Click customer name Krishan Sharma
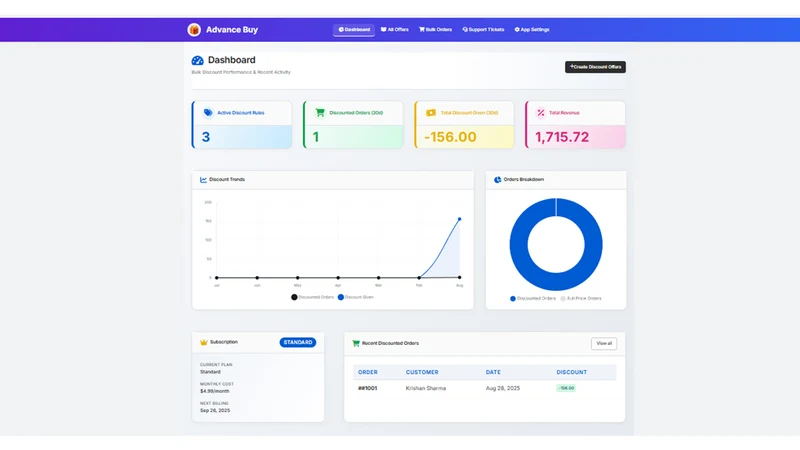The width and height of the screenshot is (800, 450). (x=426, y=388)
